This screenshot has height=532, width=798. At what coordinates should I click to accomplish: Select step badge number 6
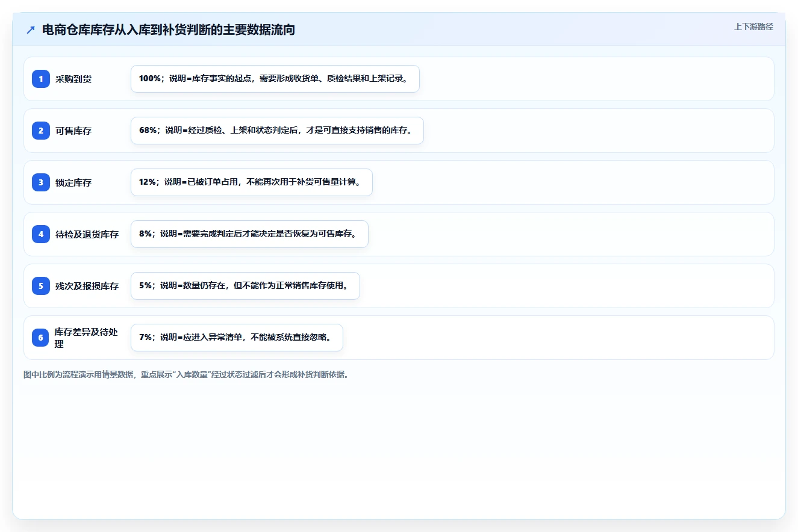[41, 338]
